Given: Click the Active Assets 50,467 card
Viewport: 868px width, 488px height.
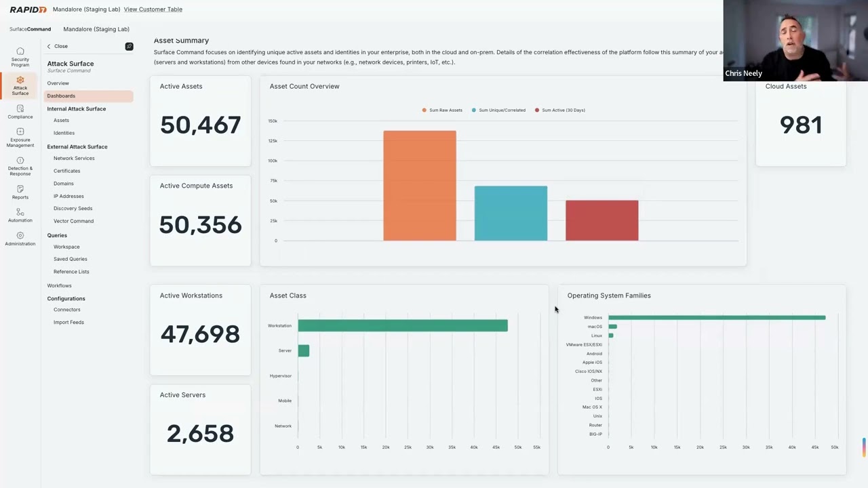Looking at the screenshot, I should pyautogui.click(x=200, y=120).
